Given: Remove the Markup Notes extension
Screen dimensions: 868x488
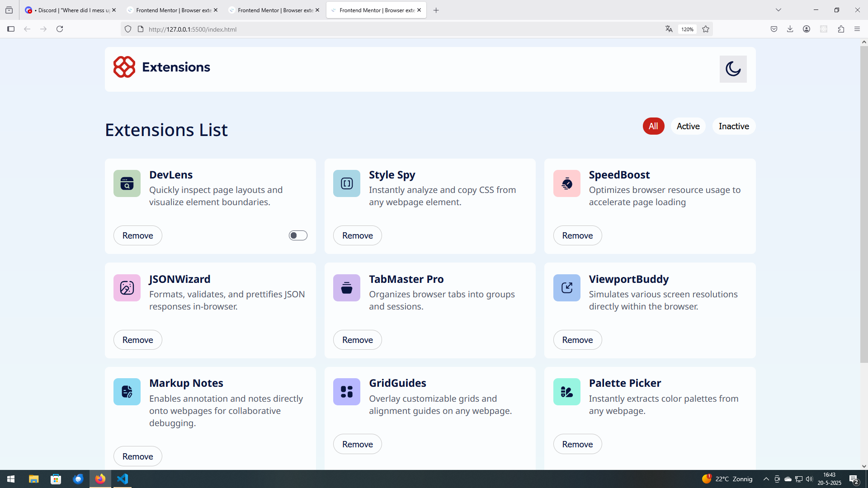Looking at the screenshot, I should click(x=137, y=456).
